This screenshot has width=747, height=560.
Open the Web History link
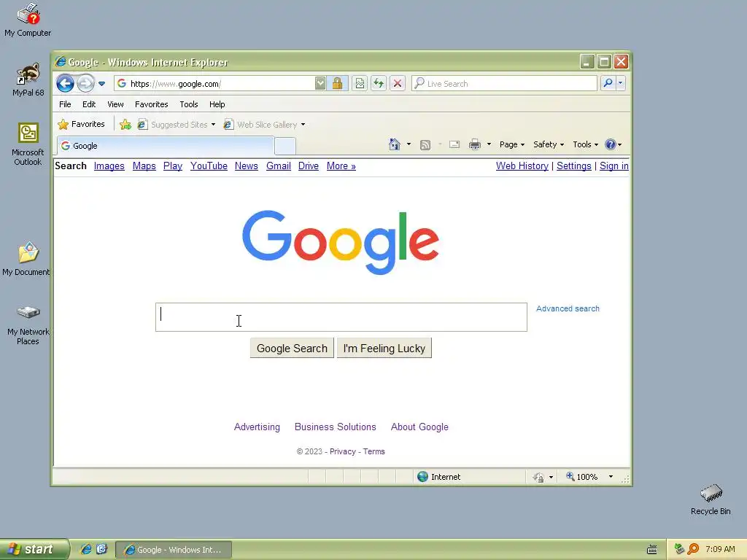click(x=522, y=166)
